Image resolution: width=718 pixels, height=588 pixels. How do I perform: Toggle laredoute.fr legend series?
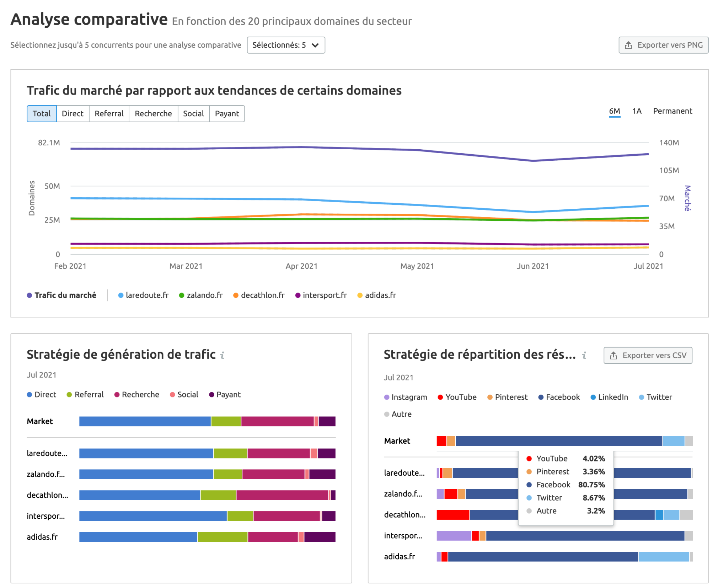coord(143,295)
